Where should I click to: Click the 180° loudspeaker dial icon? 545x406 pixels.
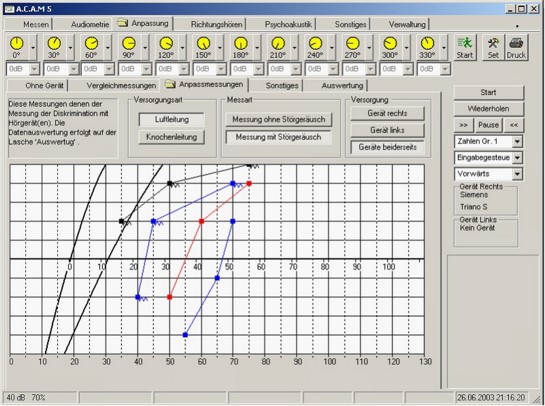[241, 44]
